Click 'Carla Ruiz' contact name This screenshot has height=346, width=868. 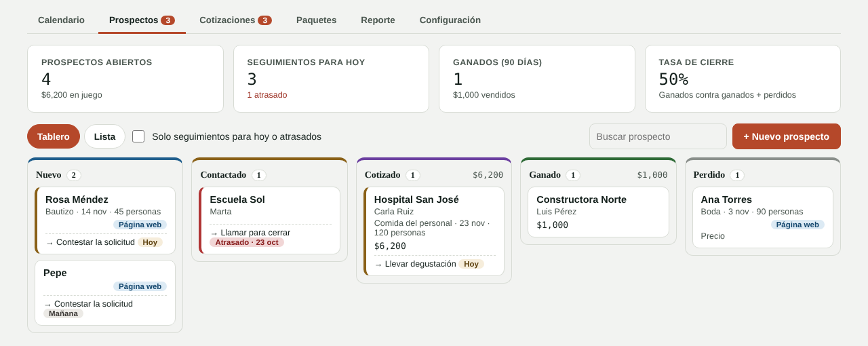pyautogui.click(x=394, y=212)
